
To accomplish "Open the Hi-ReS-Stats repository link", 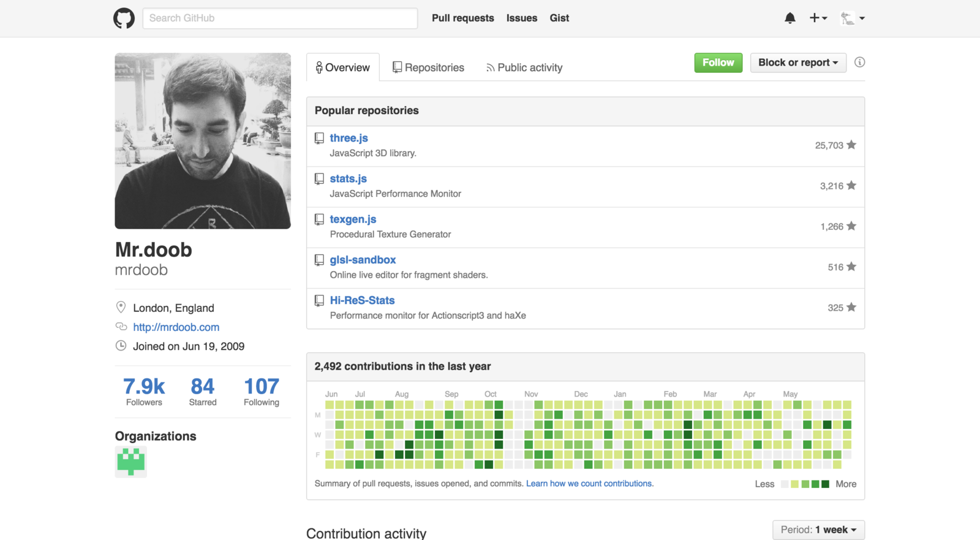I will click(363, 300).
